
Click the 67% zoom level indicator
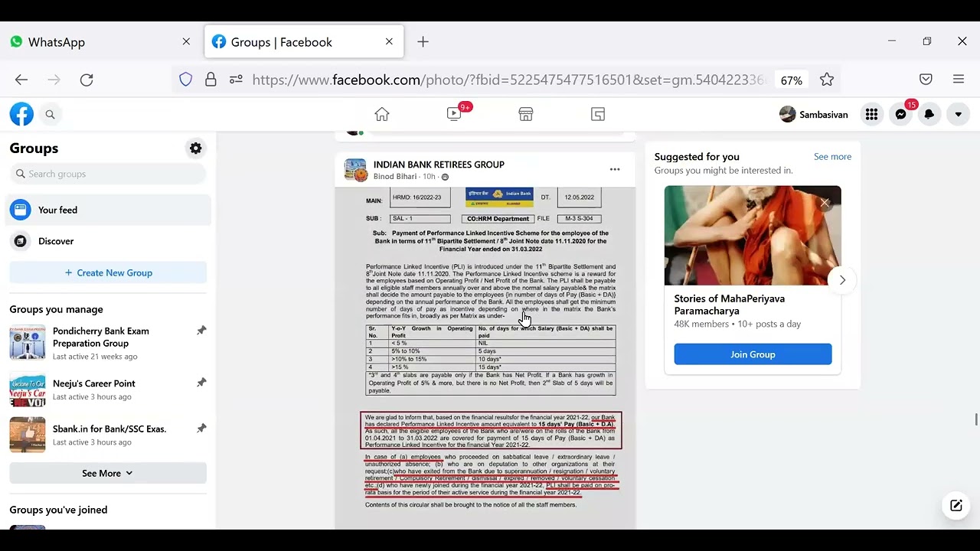coord(792,80)
